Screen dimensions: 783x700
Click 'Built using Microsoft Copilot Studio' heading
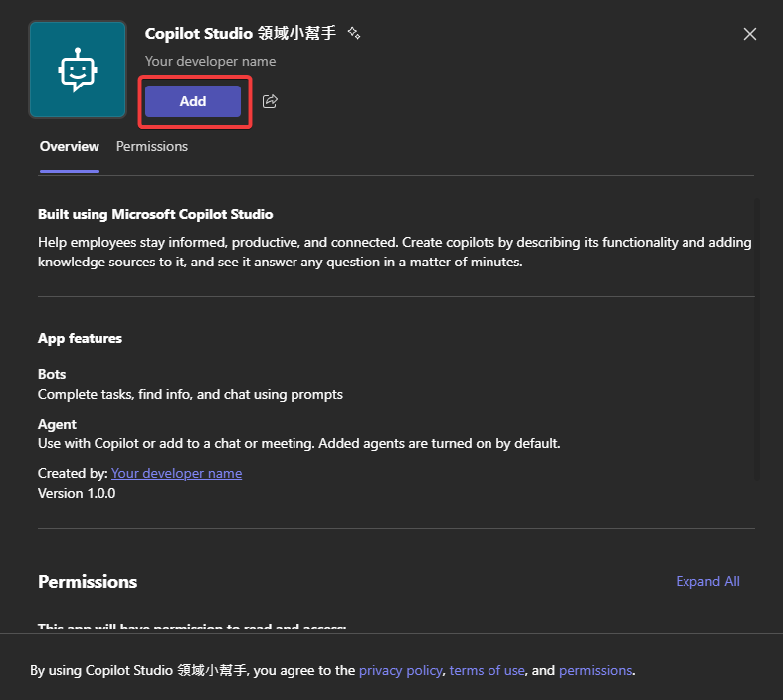coord(155,214)
